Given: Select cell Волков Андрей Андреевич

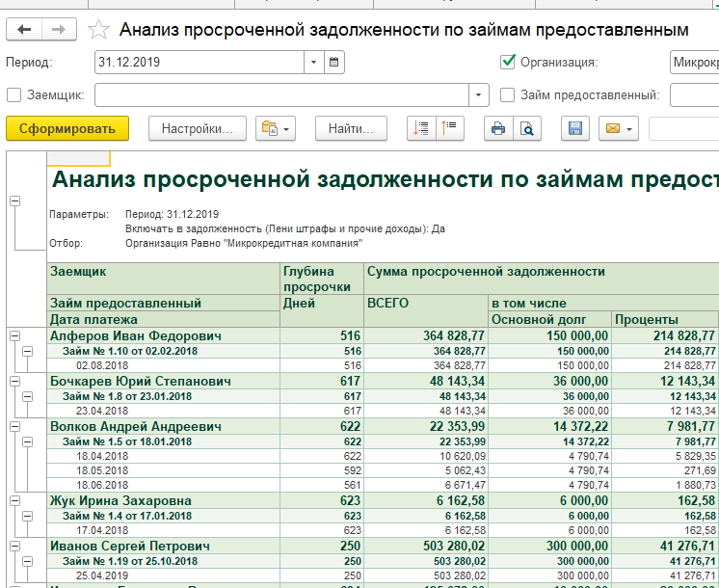Looking at the screenshot, I should pyautogui.click(x=163, y=427).
